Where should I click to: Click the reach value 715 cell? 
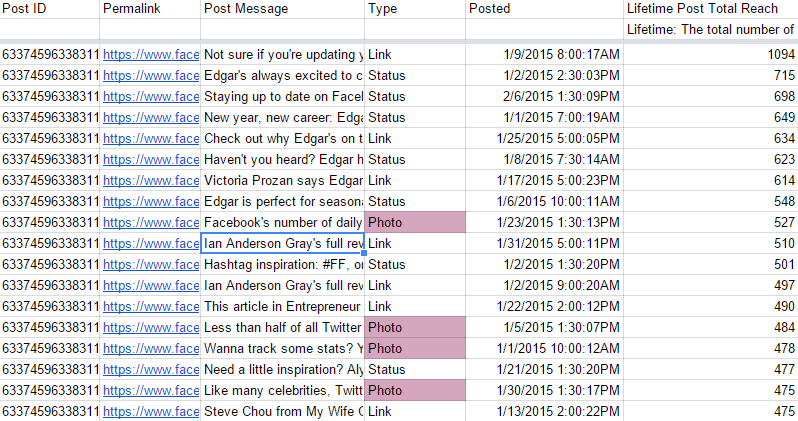710,75
